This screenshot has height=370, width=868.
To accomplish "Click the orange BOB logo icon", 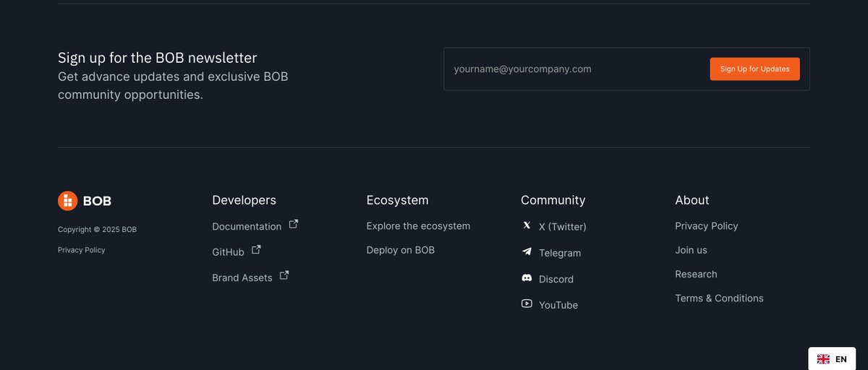I will 67,201.
